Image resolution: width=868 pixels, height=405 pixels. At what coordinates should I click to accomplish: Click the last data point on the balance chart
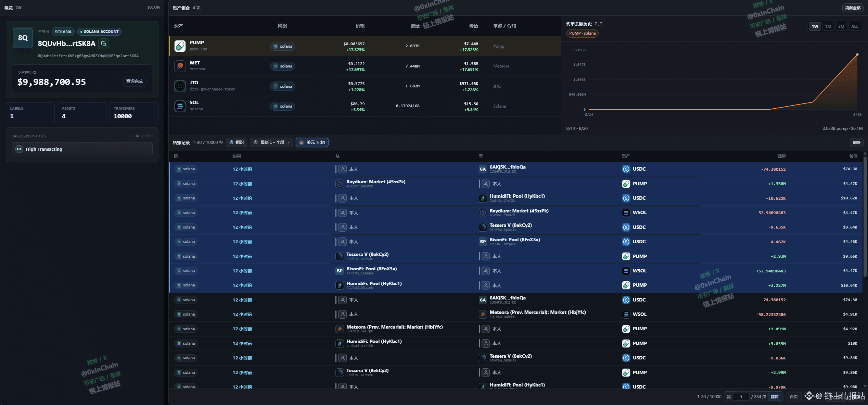click(857, 54)
